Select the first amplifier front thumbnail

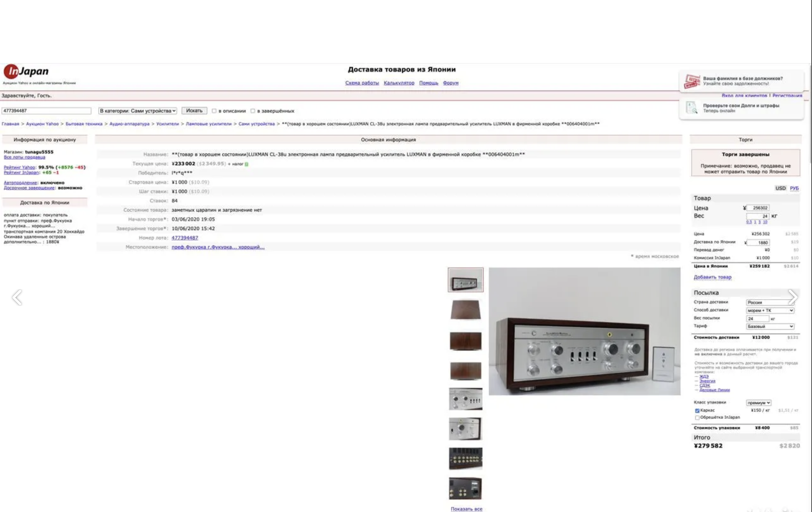click(466, 280)
